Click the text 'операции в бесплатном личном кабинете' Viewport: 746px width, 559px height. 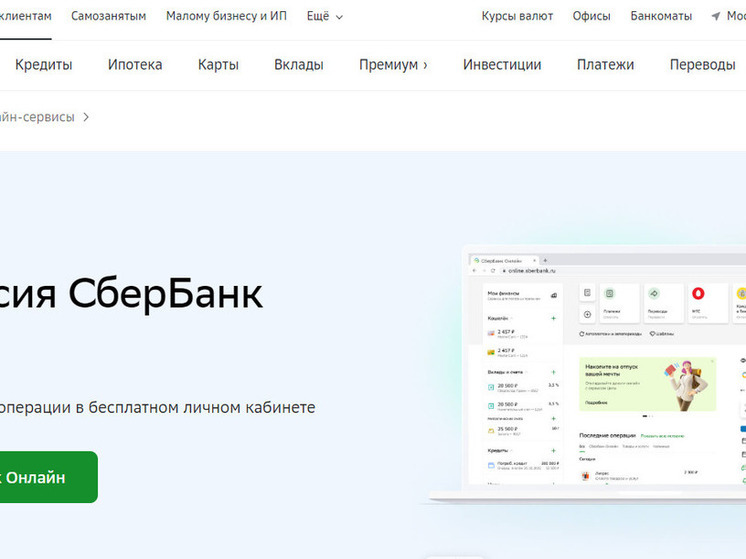tap(157, 408)
